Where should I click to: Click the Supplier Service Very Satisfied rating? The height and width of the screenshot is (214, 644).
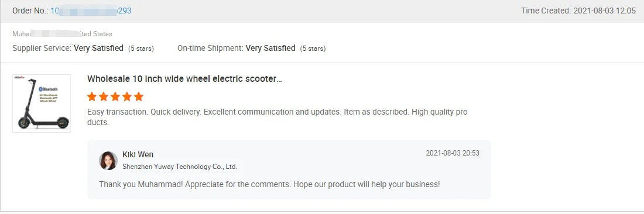pyautogui.click(x=98, y=48)
